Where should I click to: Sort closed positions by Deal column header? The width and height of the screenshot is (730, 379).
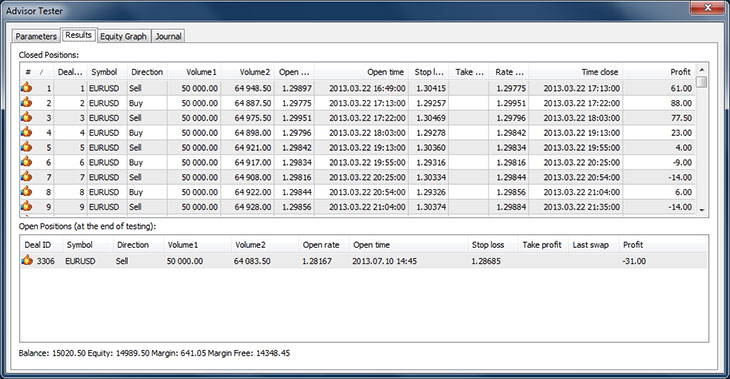click(x=70, y=72)
